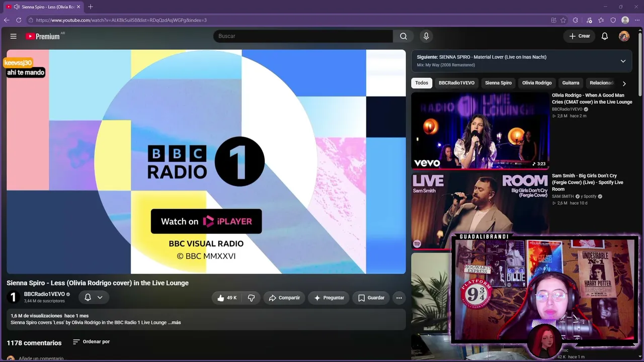Screen dimensions: 644x362
Task: Save the video with Guardar
Action: (371, 298)
